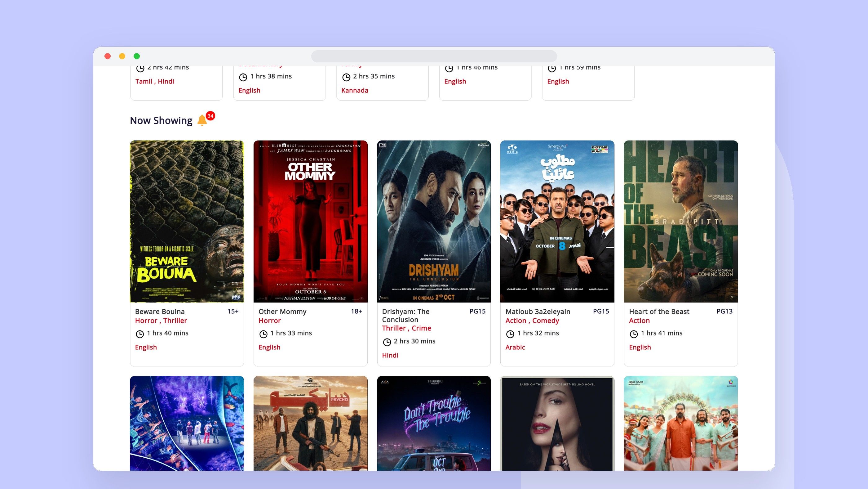
Task: Open the Heart of the Beast poster
Action: pos(681,221)
